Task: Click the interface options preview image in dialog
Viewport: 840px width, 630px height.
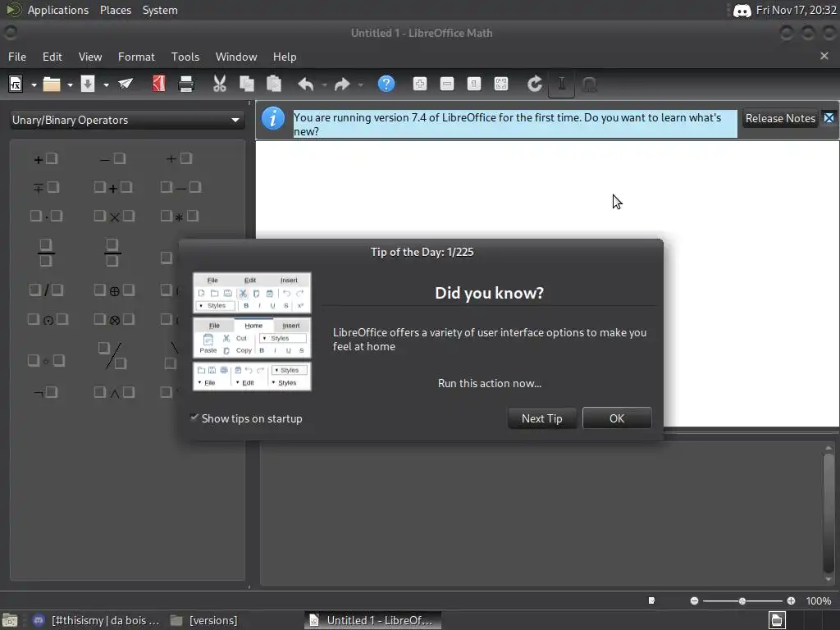Action: pos(252,331)
